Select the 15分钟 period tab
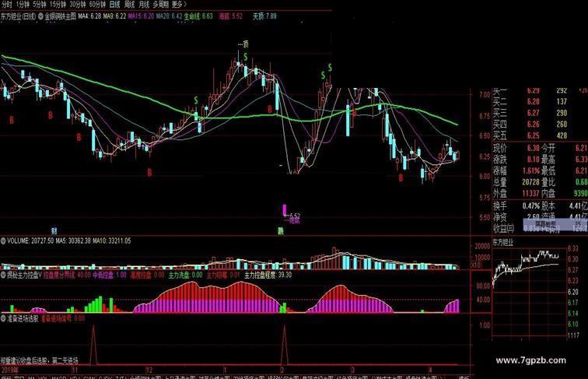The width and height of the screenshot is (588, 379). (x=58, y=5)
